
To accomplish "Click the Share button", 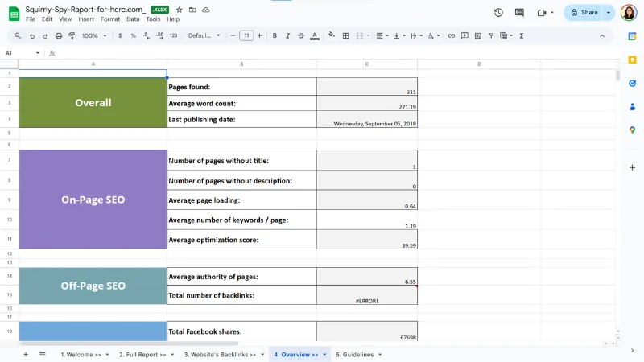I will pos(584,13).
